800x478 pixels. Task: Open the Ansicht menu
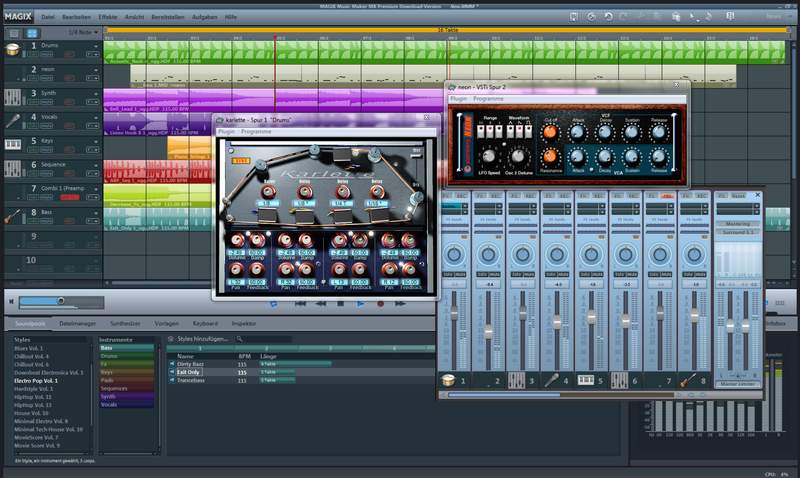coord(134,17)
